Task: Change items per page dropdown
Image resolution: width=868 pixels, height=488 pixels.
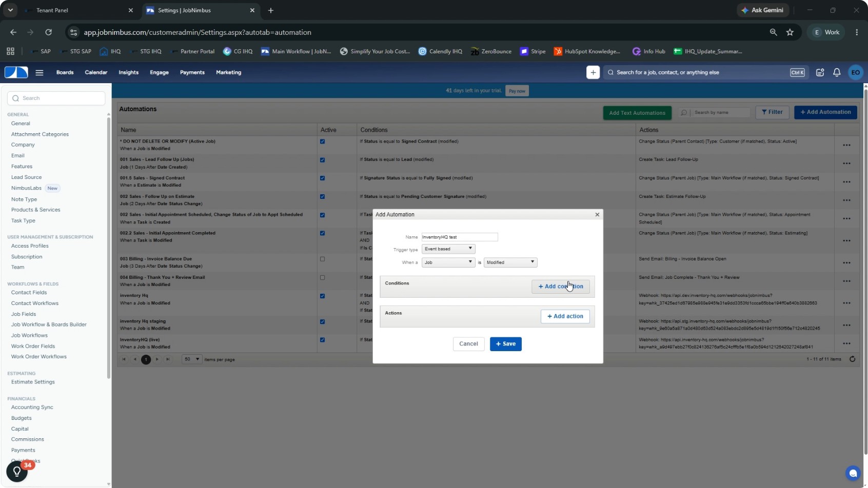Action: pyautogui.click(x=192, y=359)
